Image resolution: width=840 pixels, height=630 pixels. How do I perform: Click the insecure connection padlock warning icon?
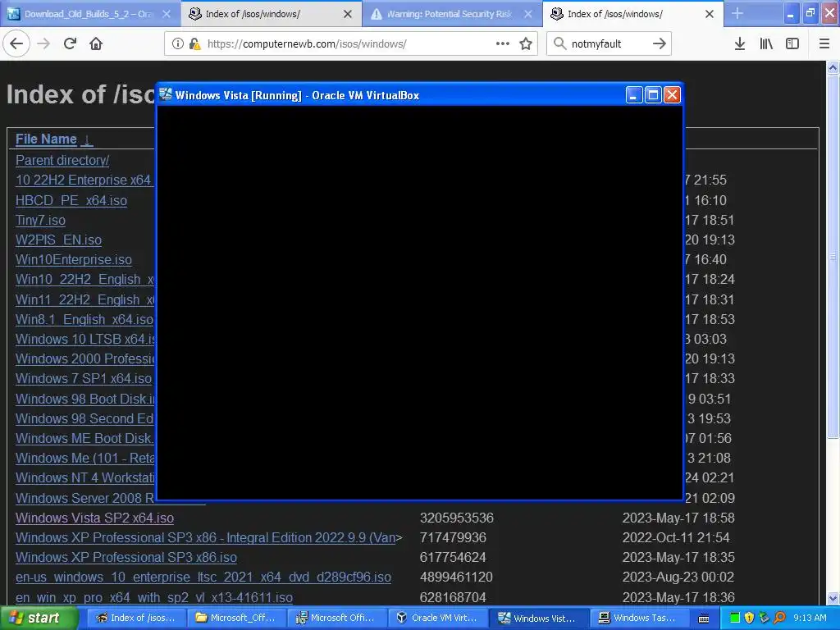tap(195, 43)
